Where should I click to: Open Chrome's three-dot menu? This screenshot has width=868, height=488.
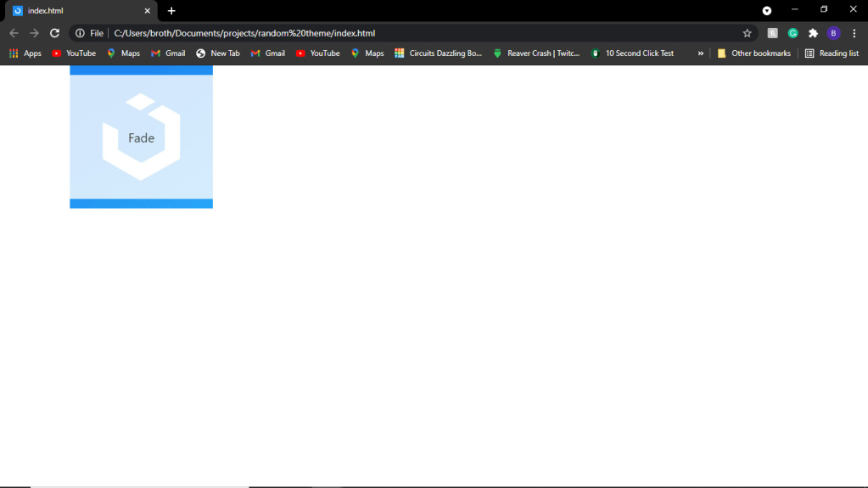coord(854,33)
